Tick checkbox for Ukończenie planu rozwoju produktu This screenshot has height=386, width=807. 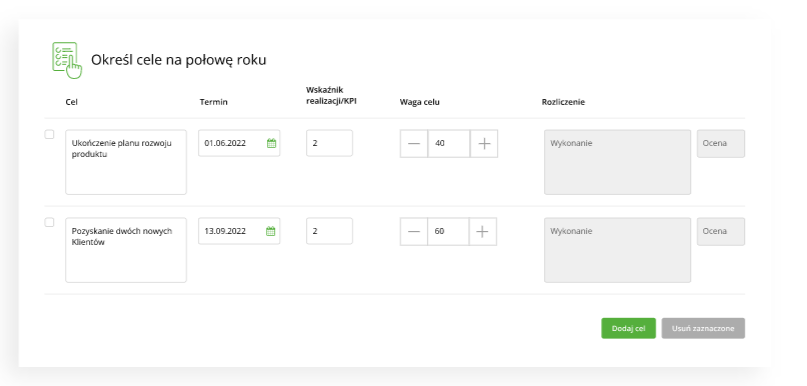tap(49, 134)
